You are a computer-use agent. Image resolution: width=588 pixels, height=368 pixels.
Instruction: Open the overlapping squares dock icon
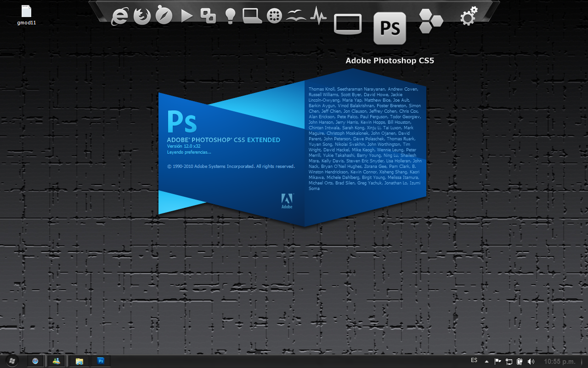point(208,16)
